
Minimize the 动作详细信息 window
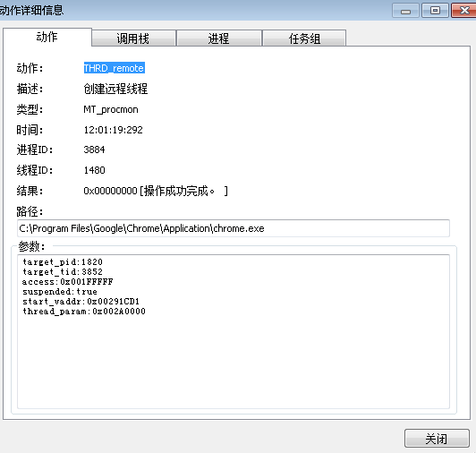[405, 11]
